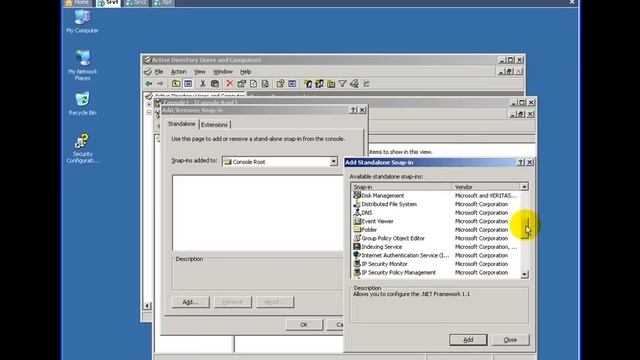Open View menu in Active Directory window

pyautogui.click(x=200, y=72)
